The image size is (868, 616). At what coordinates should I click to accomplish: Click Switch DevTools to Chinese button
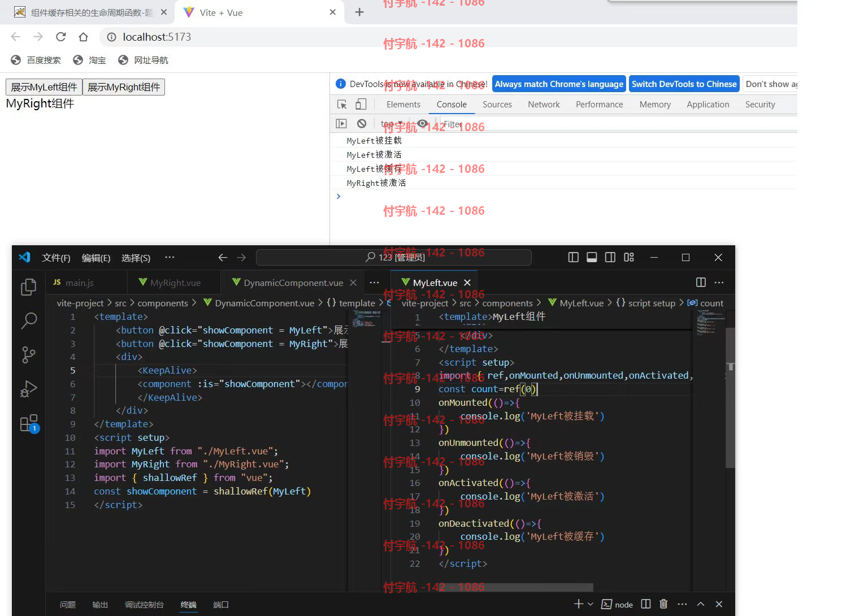tap(684, 84)
